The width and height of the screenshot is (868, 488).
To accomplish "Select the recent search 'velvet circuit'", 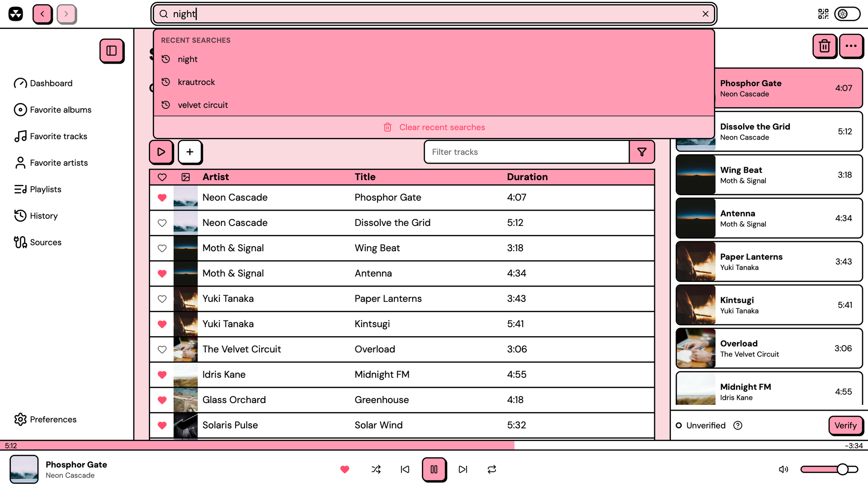I will [434, 105].
